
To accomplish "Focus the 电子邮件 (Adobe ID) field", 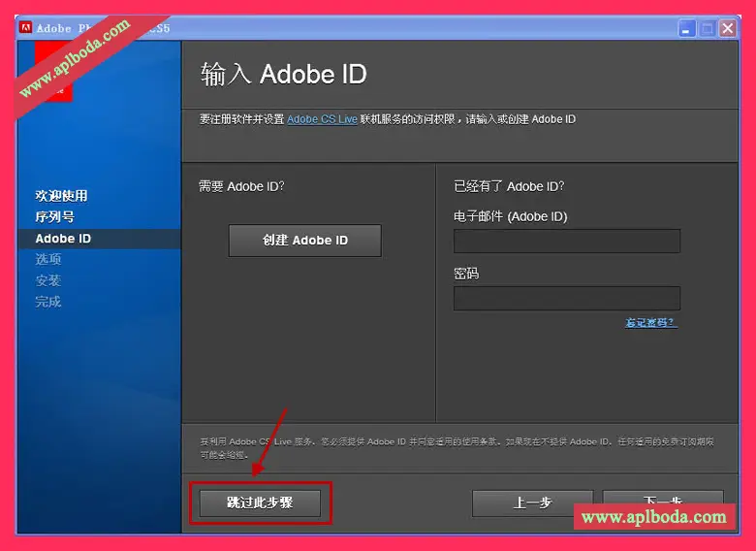I will tap(566, 241).
